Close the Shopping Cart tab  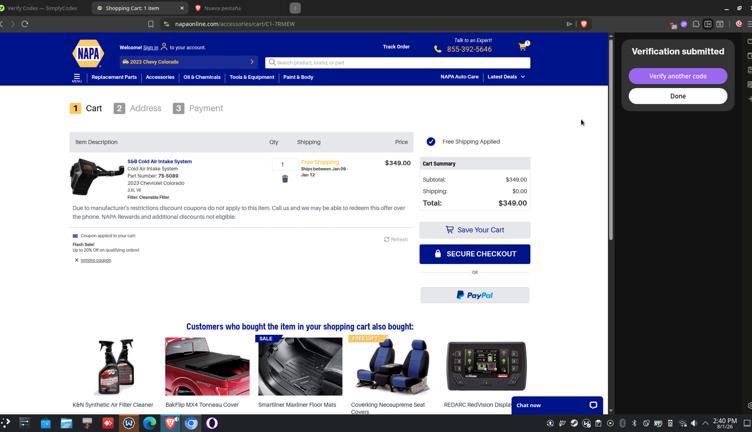point(182,8)
